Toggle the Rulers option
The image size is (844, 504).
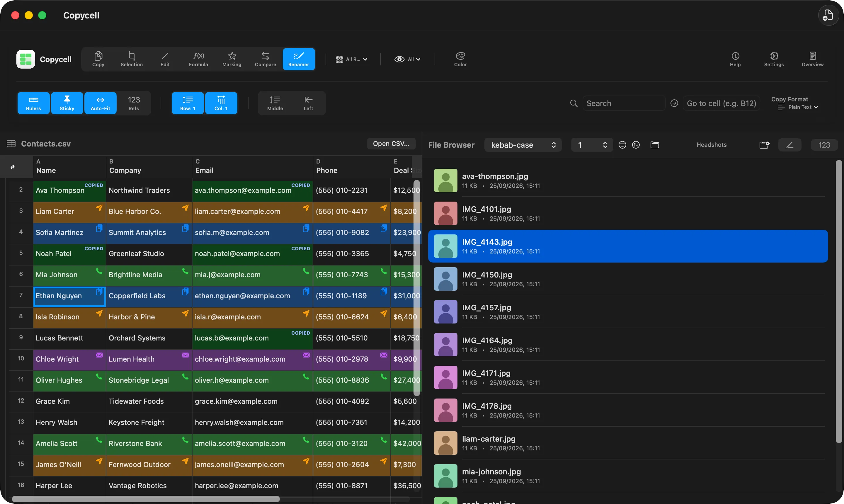coord(33,103)
